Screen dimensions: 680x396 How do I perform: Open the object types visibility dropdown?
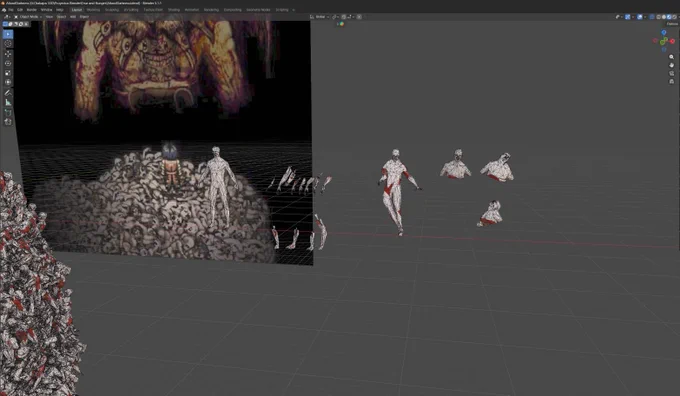(x=619, y=17)
